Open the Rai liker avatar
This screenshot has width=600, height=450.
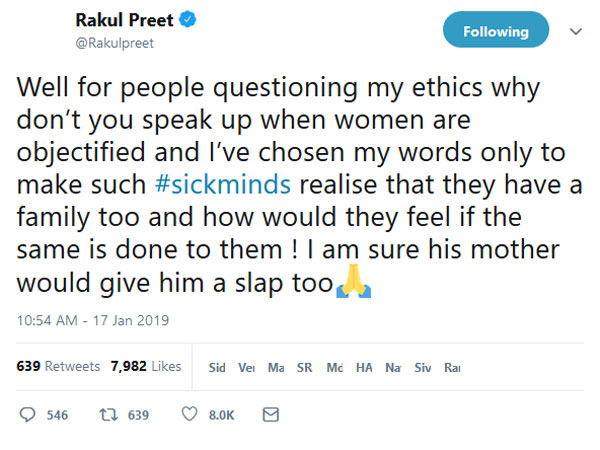coord(451,368)
